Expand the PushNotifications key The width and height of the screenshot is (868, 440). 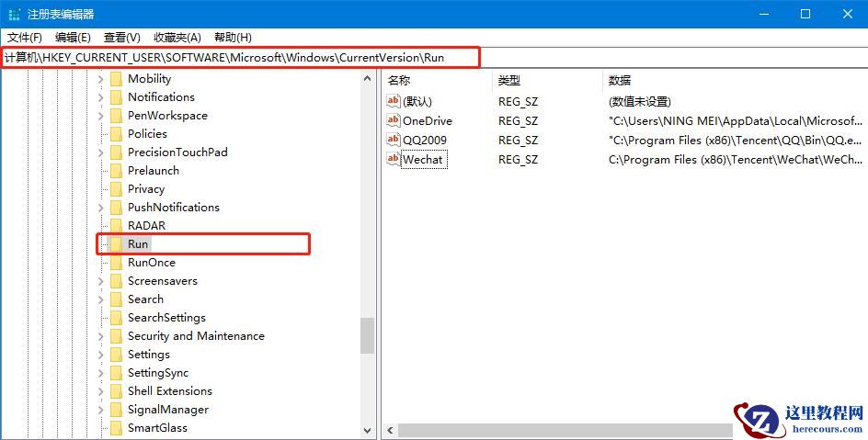coord(101,208)
